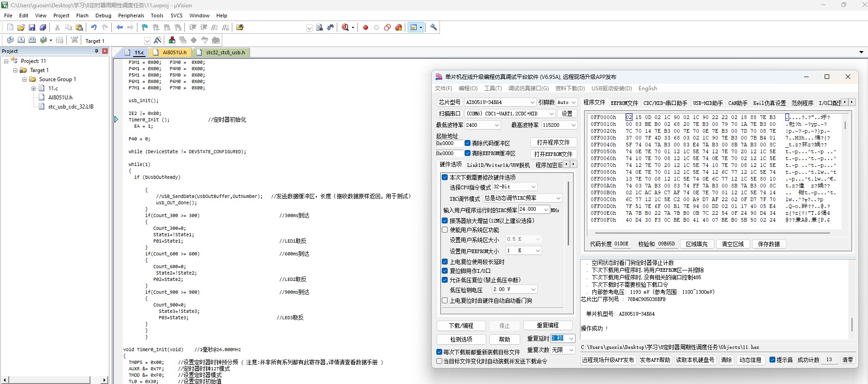The width and height of the screenshot is (868, 384).
Task: Switch to the EEPROM文件 tab
Action: point(624,103)
